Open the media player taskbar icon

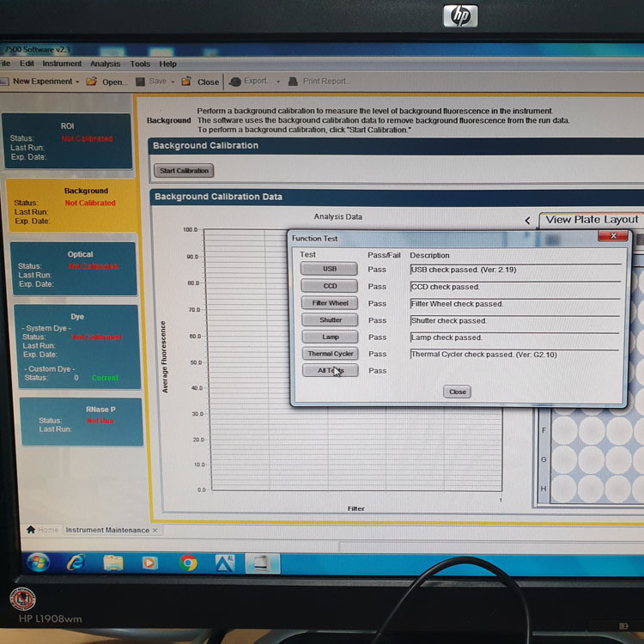point(150,563)
